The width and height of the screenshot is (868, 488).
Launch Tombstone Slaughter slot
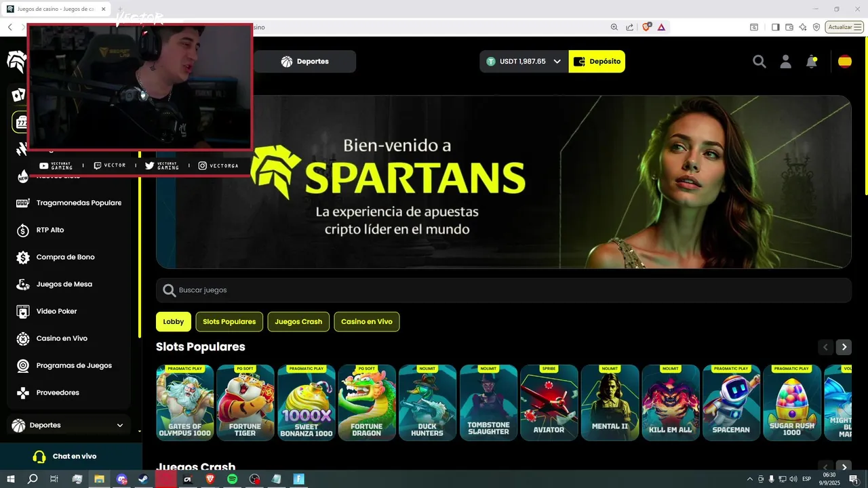pyautogui.click(x=488, y=403)
